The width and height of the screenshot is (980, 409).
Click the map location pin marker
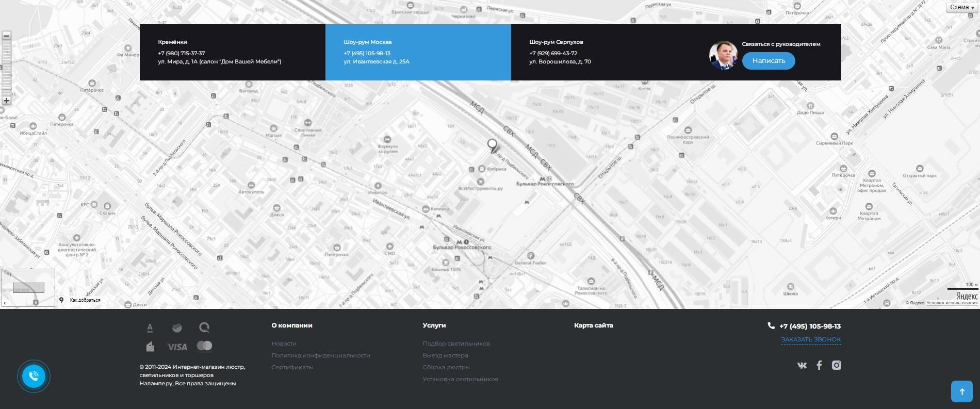click(492, 146)
